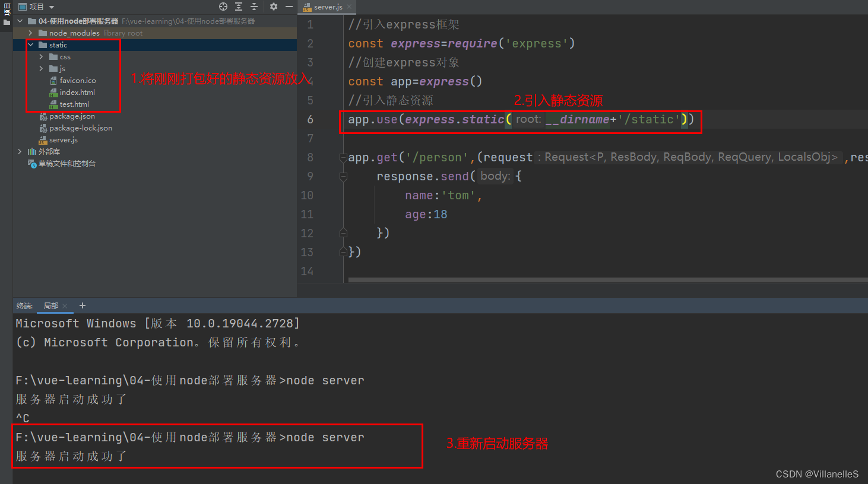Close the 局部 terminal tab
Screen dimensions: 868x484
click(65, 306)
